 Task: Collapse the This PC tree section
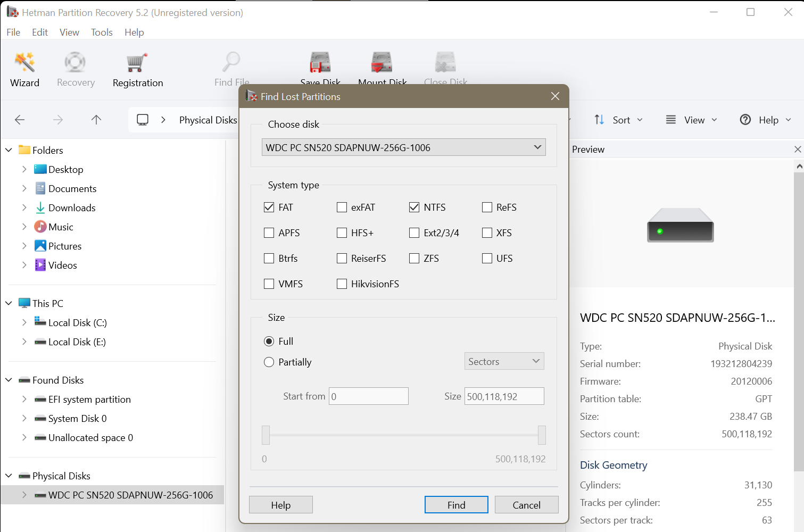pos(9,303)
